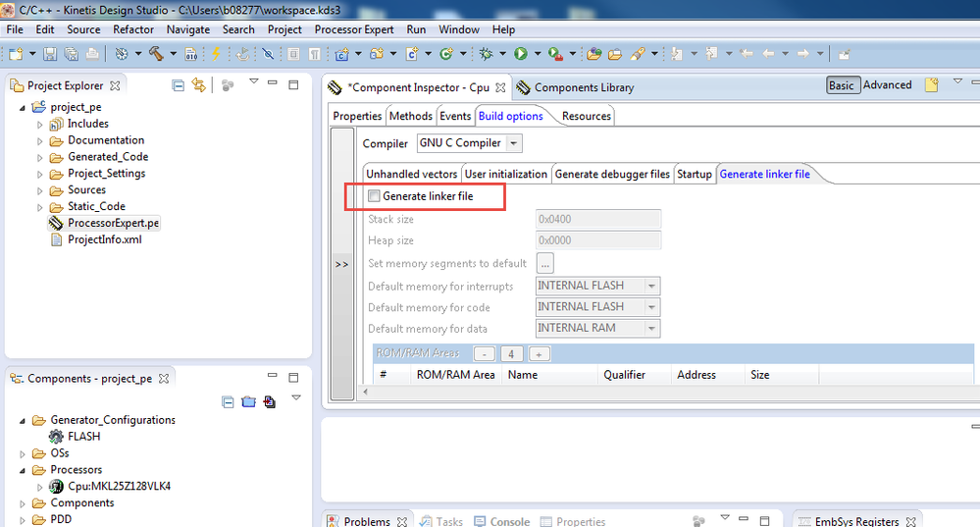Click the yellow note icon beside Advanced
Screen dimensions: 980x527
click(x=932, y=85)
